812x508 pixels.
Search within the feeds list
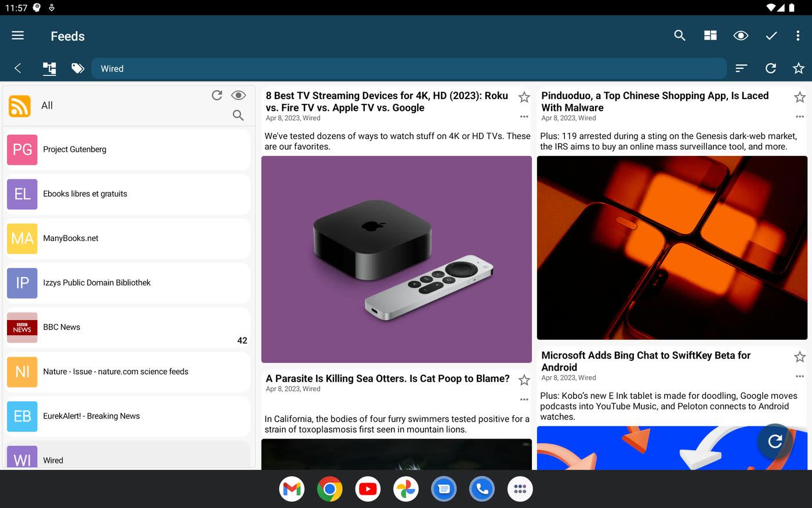pos(238,115)
